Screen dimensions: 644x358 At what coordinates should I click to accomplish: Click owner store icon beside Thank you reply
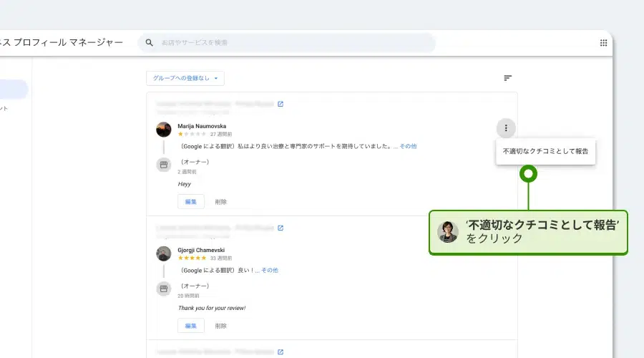point(163,289)
